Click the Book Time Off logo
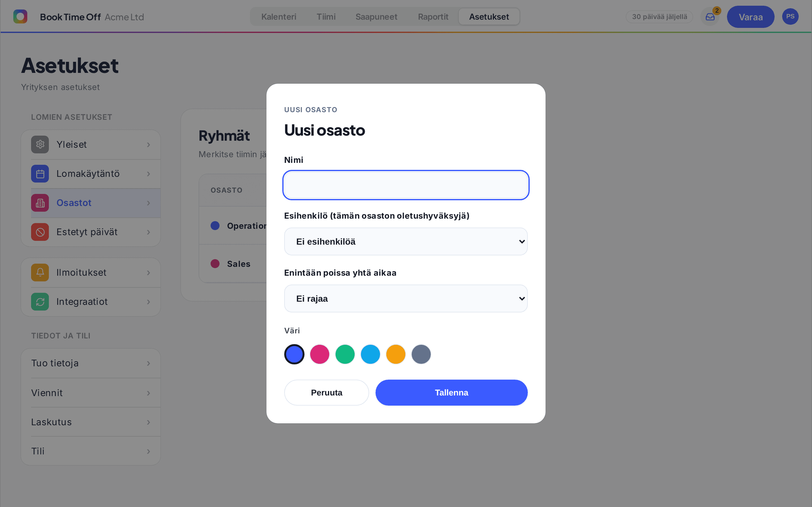 click(x=20, y=16)
